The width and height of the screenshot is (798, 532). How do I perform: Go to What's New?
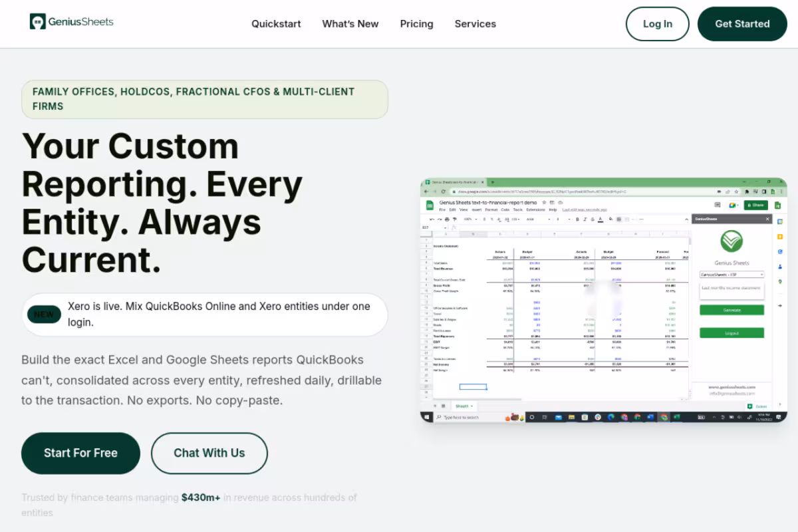350,24
